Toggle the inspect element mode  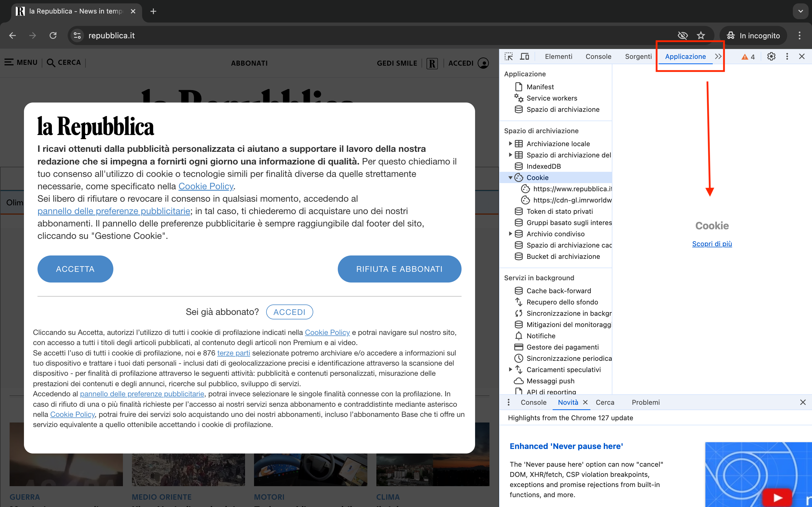[509, 56]
